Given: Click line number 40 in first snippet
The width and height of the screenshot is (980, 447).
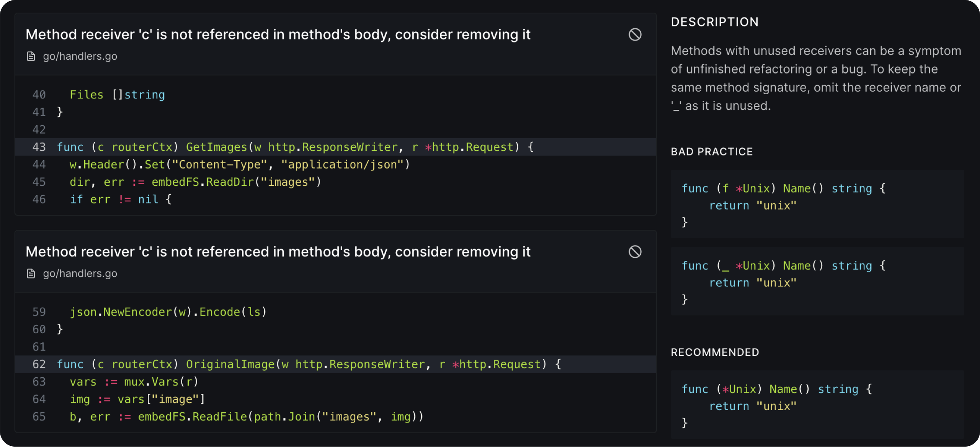Looking at the screenshot, I should [x=39, y=95].
